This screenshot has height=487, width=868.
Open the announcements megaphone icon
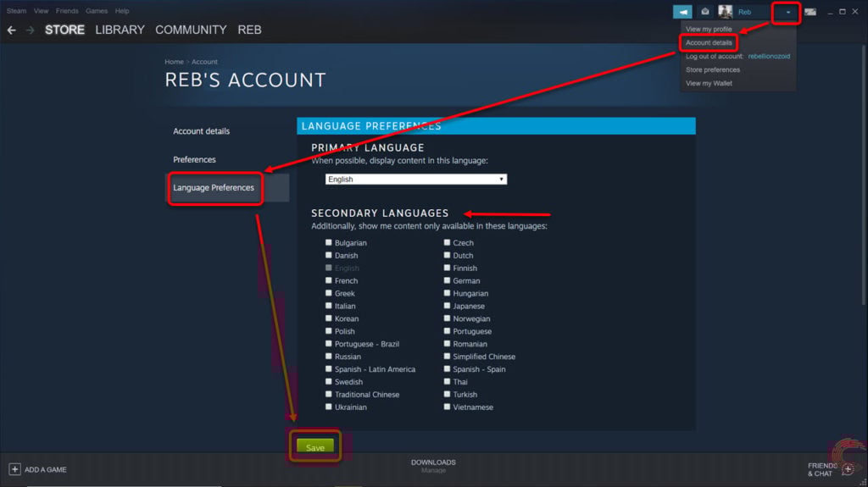point(682,12)
